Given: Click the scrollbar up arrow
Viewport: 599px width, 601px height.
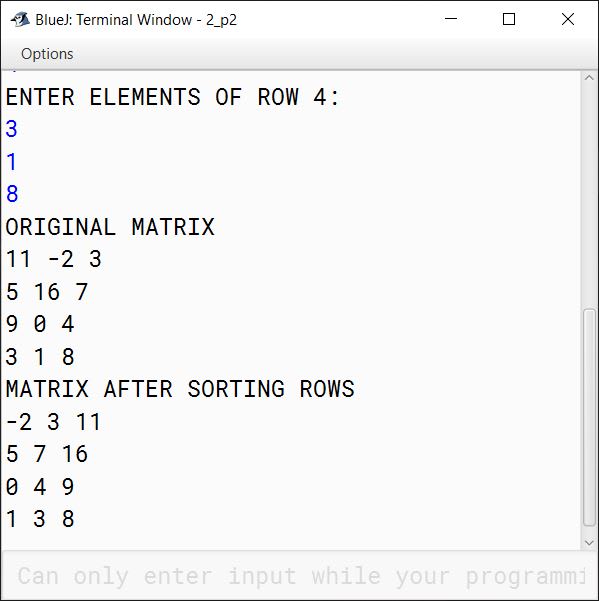Looking at the screenshot, I should [589, 78].
